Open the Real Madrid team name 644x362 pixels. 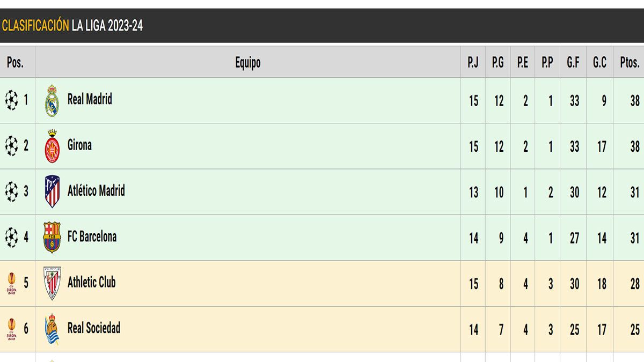[x=90, y=99]
